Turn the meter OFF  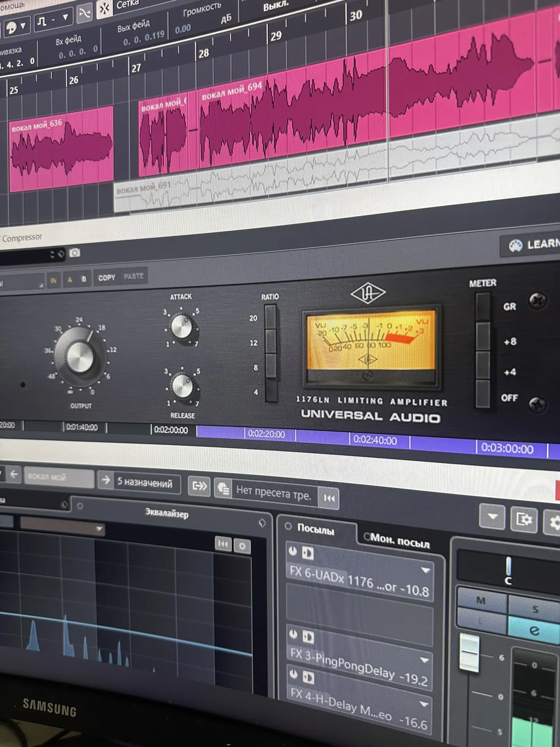pyautogui.click(x=483, y=394)
